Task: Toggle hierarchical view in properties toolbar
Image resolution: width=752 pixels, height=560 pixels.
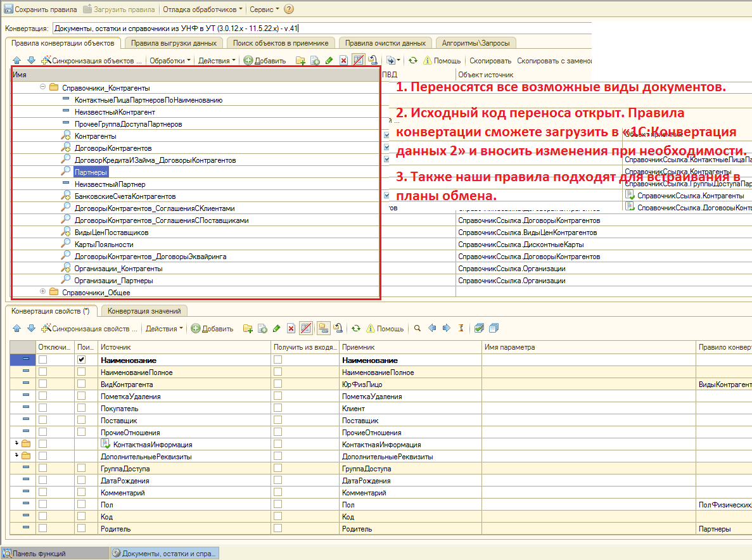Action: pyautogui.click(x=324, y=328)
